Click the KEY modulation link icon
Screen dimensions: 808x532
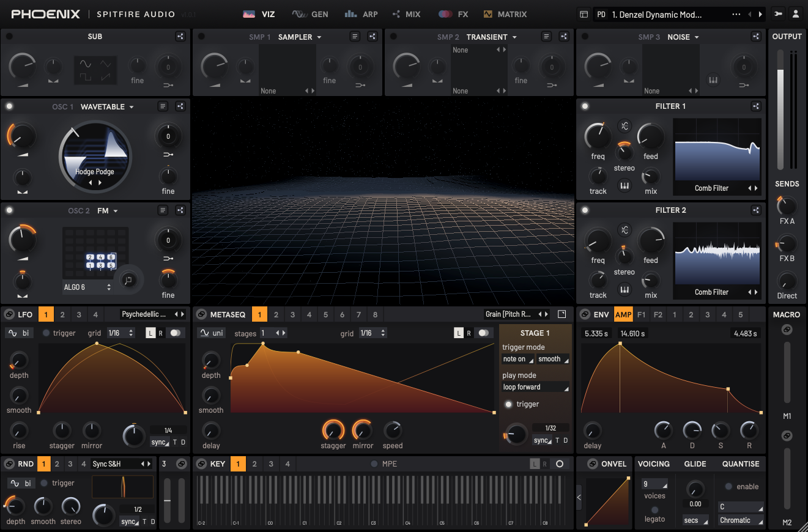(201, 464)
